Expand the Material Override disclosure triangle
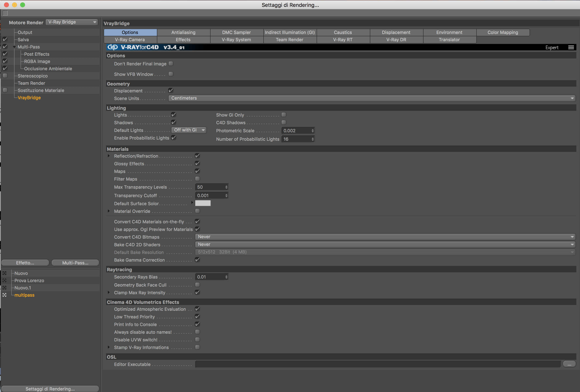Screen dimensions: 580x392 coord(108,211)
